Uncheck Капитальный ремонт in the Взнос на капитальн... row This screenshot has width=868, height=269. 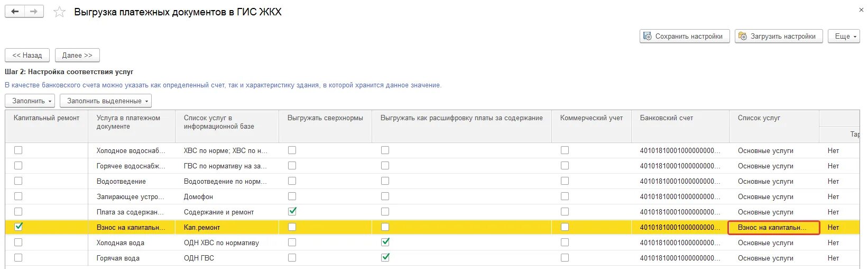pyautogui.click(x=19, y=227)
